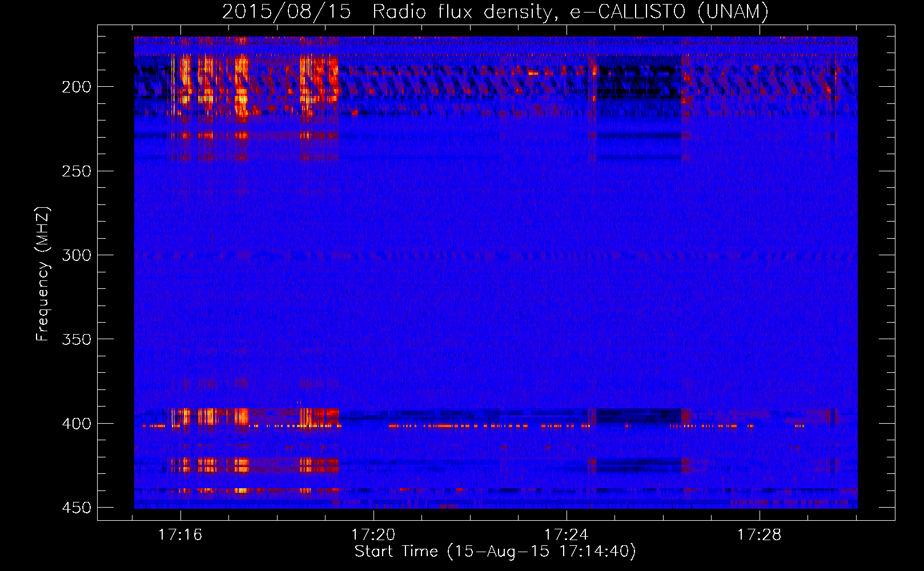Click the 250 frequency tick label
This screenshot has height=571, width=924.
77,171
